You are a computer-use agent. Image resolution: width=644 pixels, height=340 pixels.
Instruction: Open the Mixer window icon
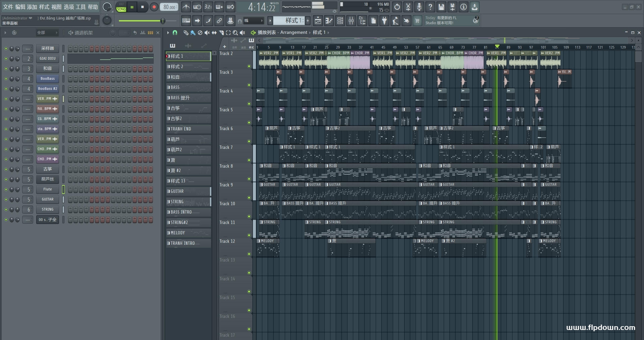click(x=351, y=21)
